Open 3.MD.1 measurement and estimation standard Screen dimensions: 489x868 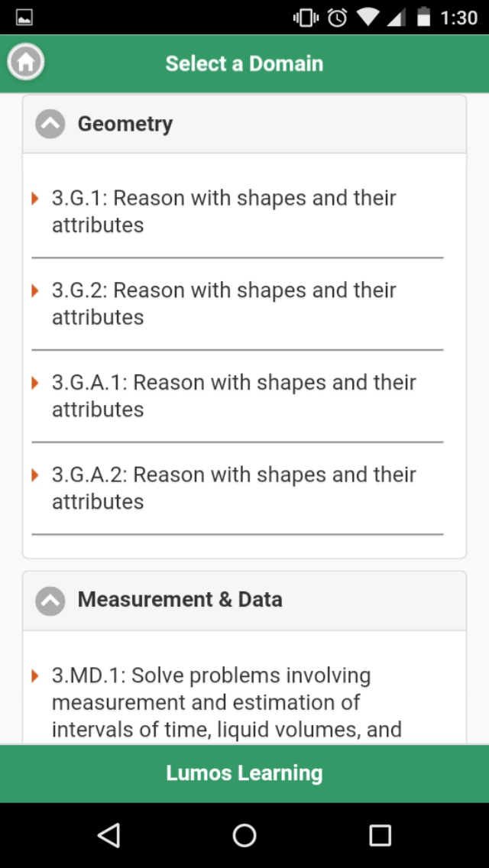(x=226, y=702)
